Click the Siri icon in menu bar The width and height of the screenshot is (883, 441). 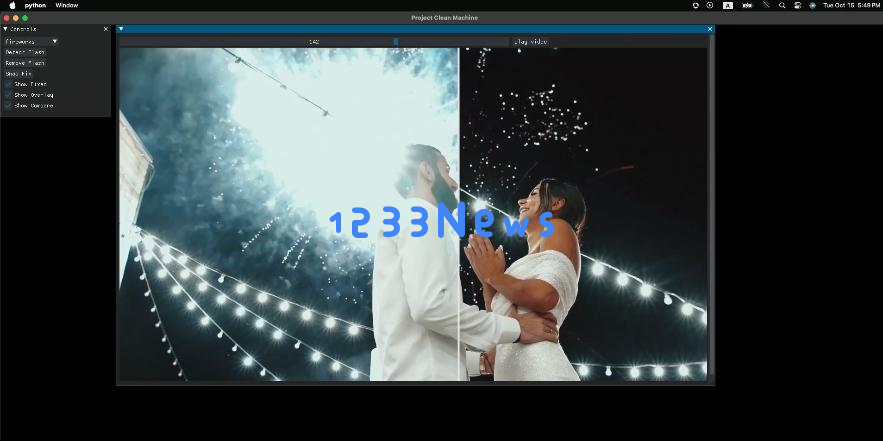click(x=813, y=5)
